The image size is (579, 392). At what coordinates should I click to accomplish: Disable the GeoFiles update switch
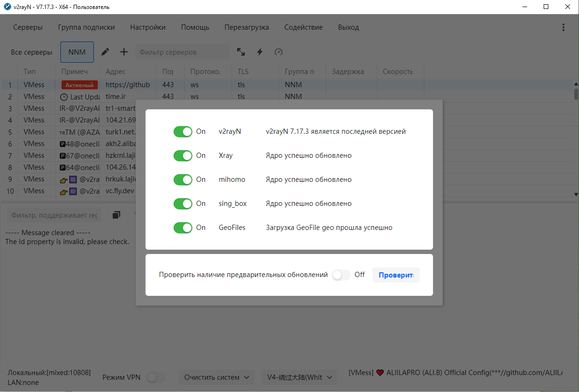coord(183,228)
